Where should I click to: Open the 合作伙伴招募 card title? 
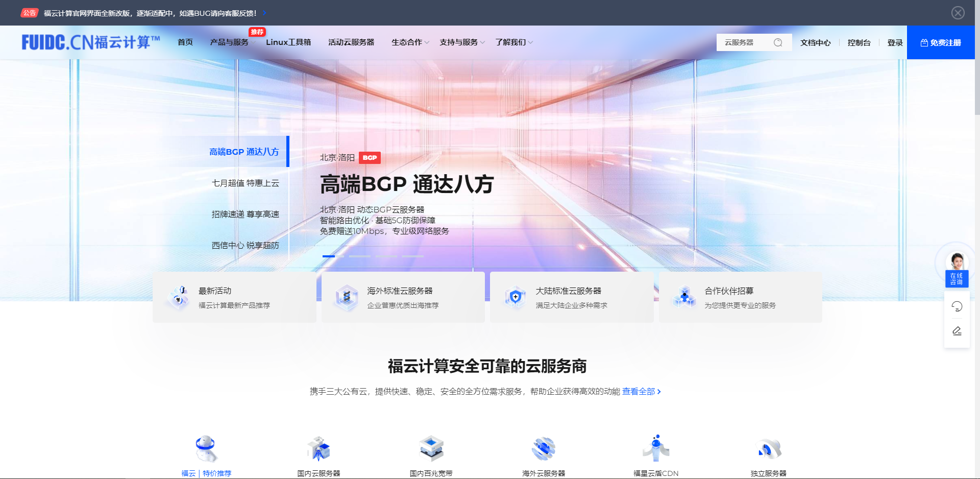point(729,291)
